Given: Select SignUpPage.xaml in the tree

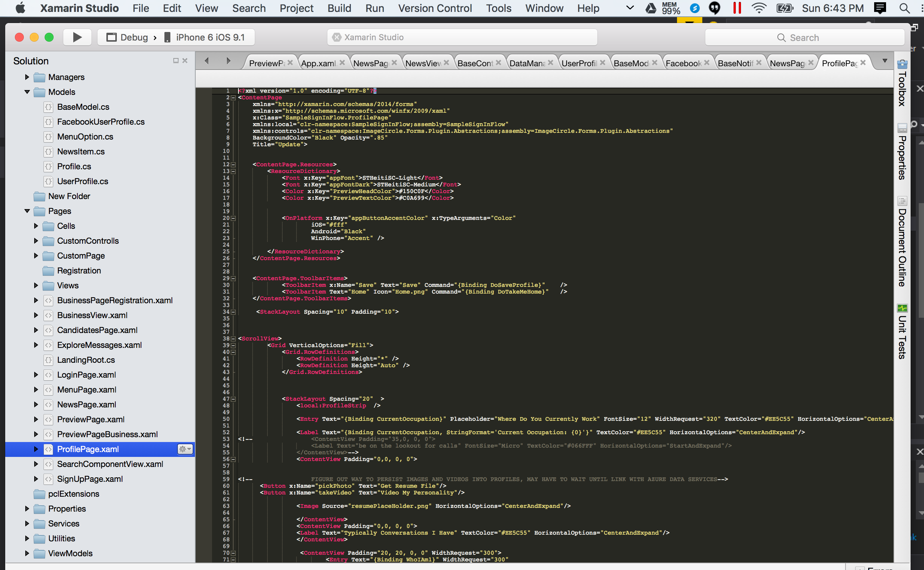Looking at the screenshot, I should tap(90, 479).
